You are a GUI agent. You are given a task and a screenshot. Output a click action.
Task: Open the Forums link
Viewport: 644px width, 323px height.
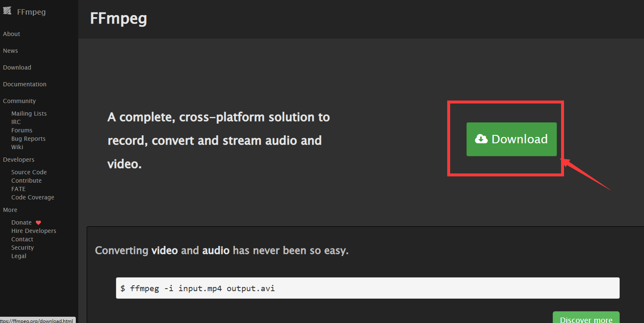point(22,130)
